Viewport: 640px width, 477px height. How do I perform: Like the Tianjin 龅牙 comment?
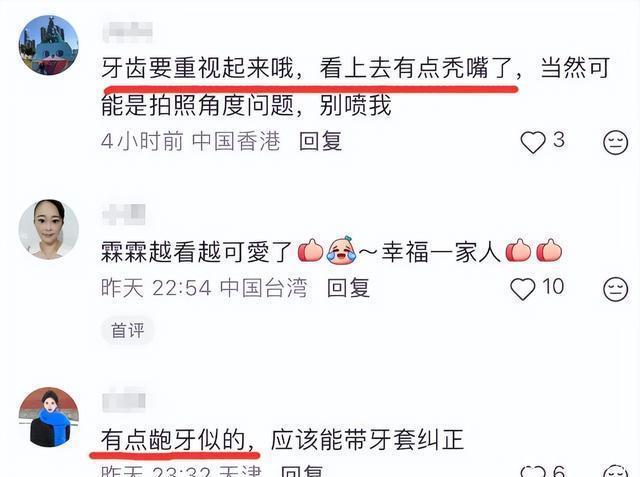point(533,472)
